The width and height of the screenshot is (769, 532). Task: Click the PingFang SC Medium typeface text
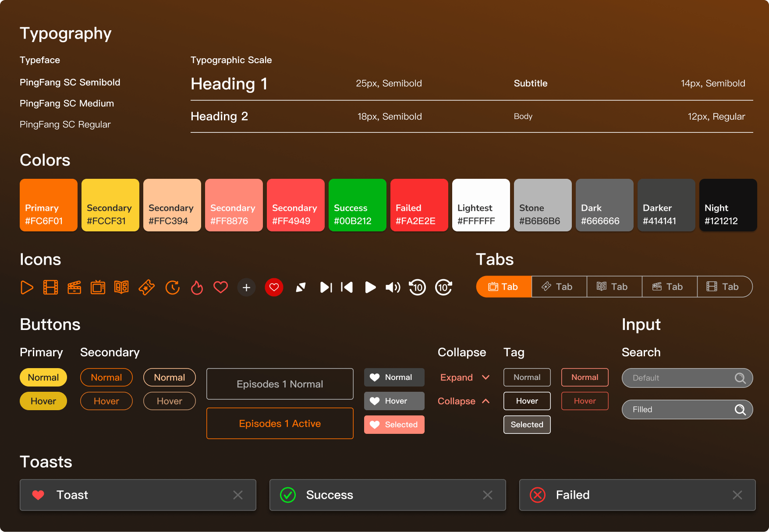click(67, 103)
